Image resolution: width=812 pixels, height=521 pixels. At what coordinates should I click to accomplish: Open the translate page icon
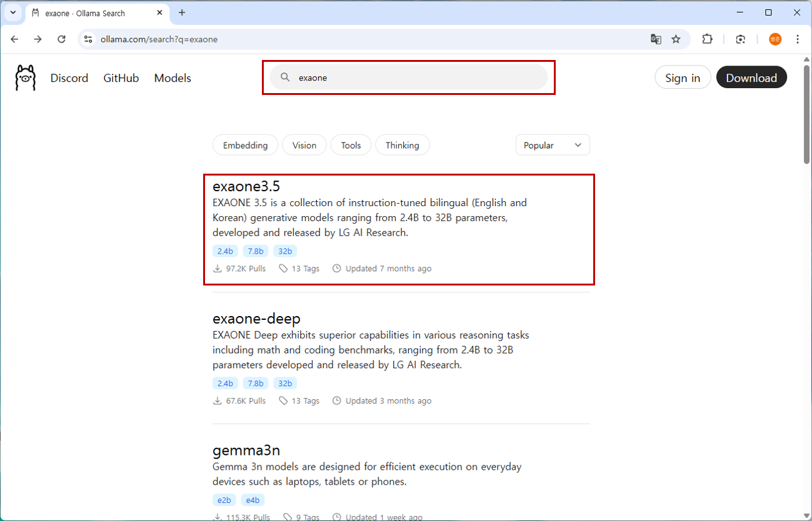point(656,39)
